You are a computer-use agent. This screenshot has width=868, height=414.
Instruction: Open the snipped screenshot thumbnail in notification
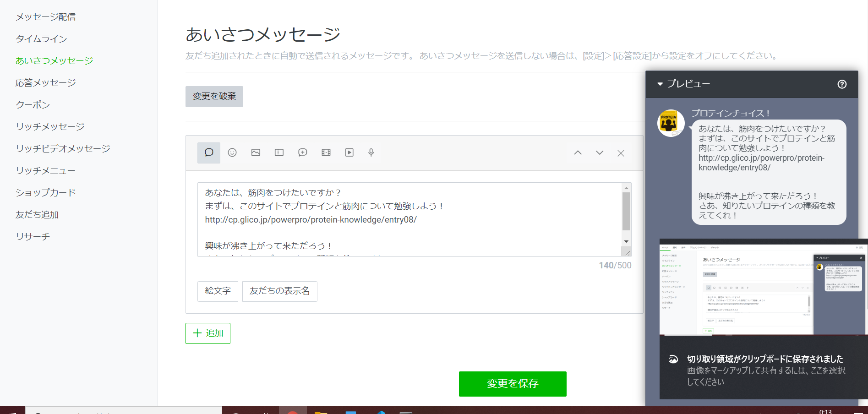tap(764, 287)
